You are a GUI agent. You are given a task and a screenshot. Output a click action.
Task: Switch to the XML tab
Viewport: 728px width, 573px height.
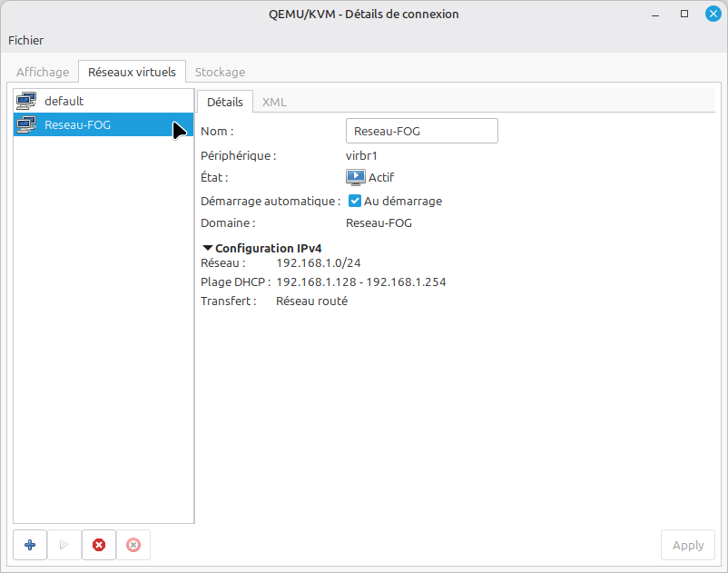click(274, 102)
